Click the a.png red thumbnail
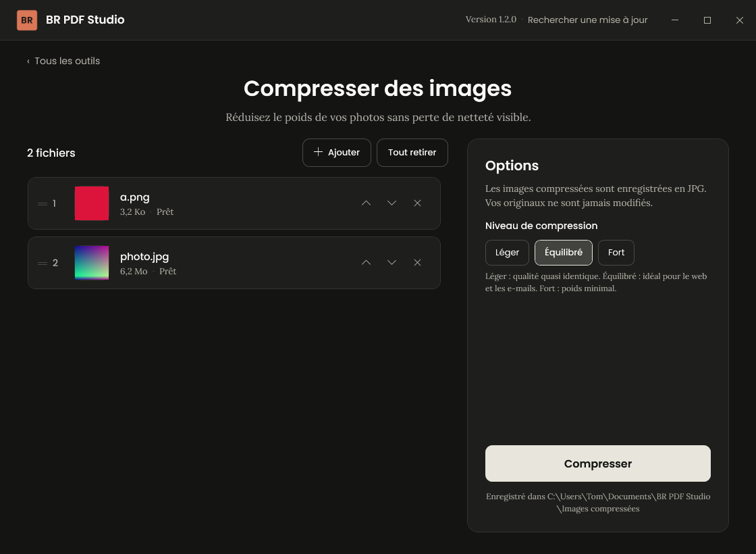756x554 pixels. [92, 203]
